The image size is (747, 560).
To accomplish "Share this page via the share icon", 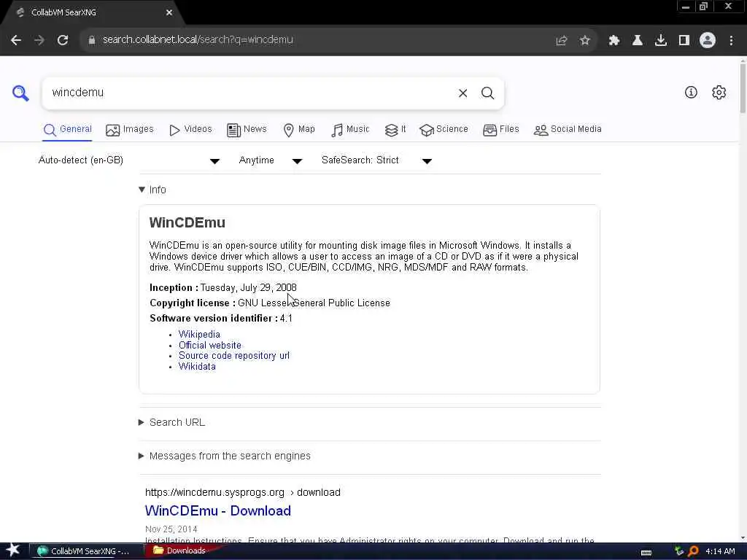I will tap(562, 41).
